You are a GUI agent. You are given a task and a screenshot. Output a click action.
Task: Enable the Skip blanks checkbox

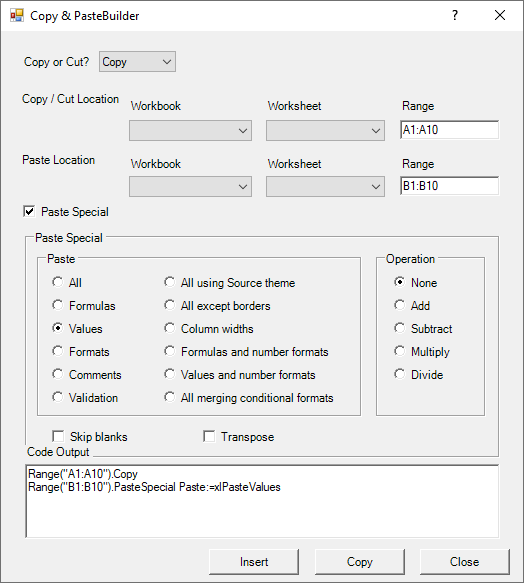point(58,437)
